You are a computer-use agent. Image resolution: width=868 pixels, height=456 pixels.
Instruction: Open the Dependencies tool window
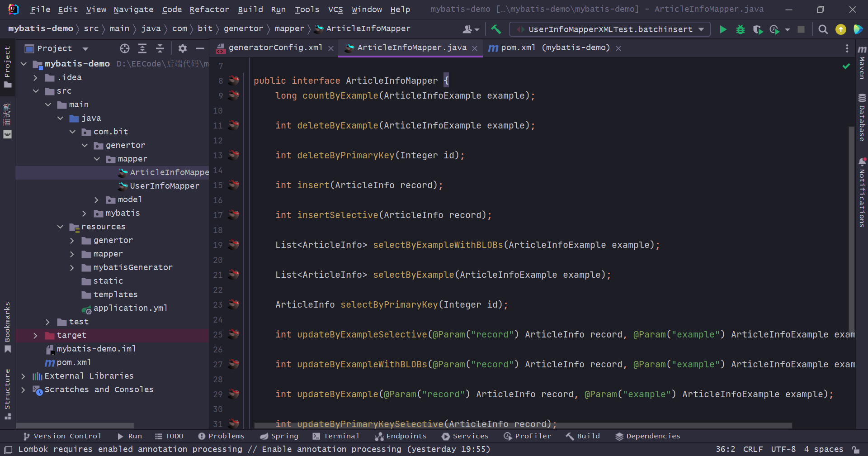tap(648, 436)
